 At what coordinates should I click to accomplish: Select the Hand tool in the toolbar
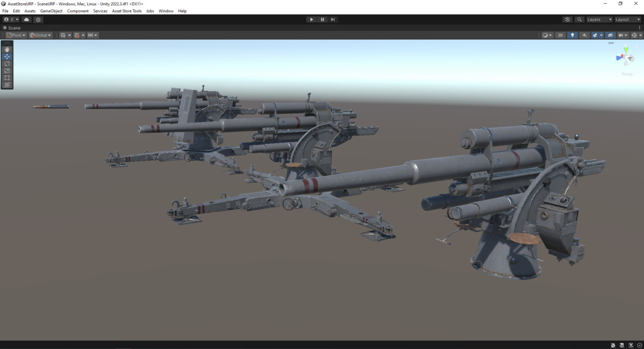click(x=7, y=49)
